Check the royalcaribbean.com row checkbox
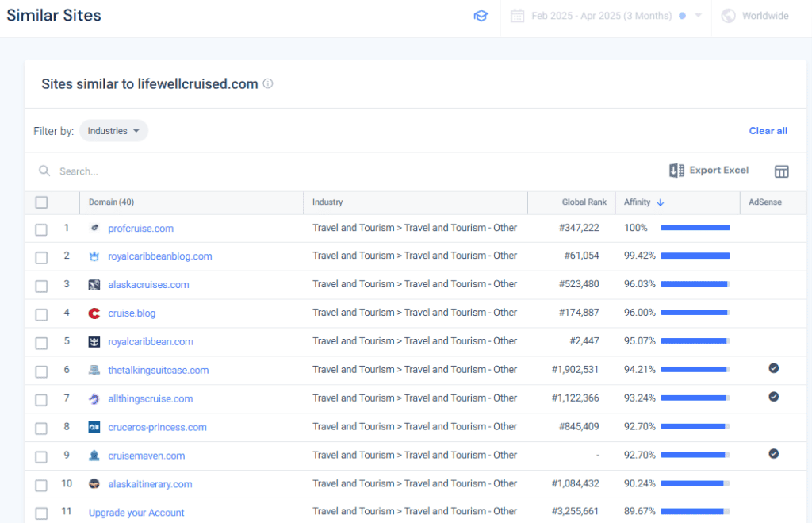This screenshot has width=812, height=523. 41,343
